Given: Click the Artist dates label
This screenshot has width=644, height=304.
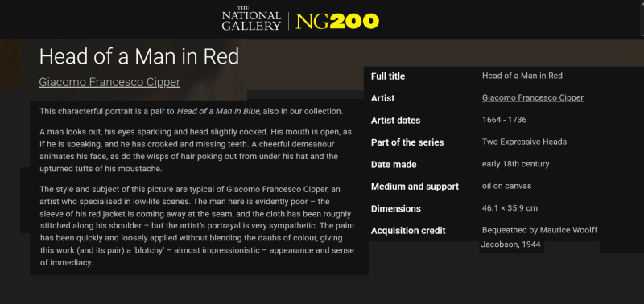Looking at the screenshot, I should coord(395,121).
